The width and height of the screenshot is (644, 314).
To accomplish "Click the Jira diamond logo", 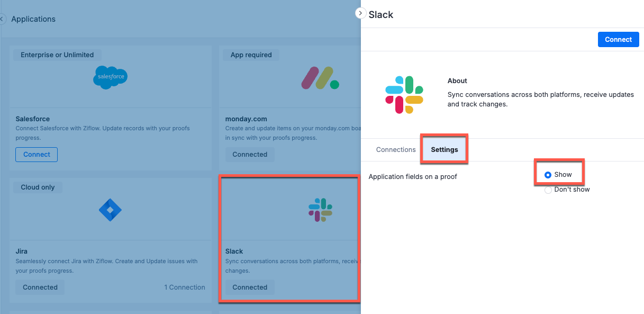I will click(x=110, y=210).
